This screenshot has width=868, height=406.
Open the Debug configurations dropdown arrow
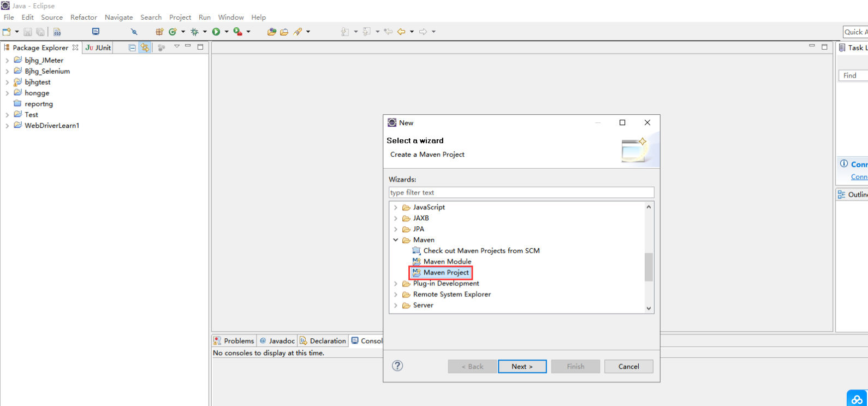[x=205, y=32]
